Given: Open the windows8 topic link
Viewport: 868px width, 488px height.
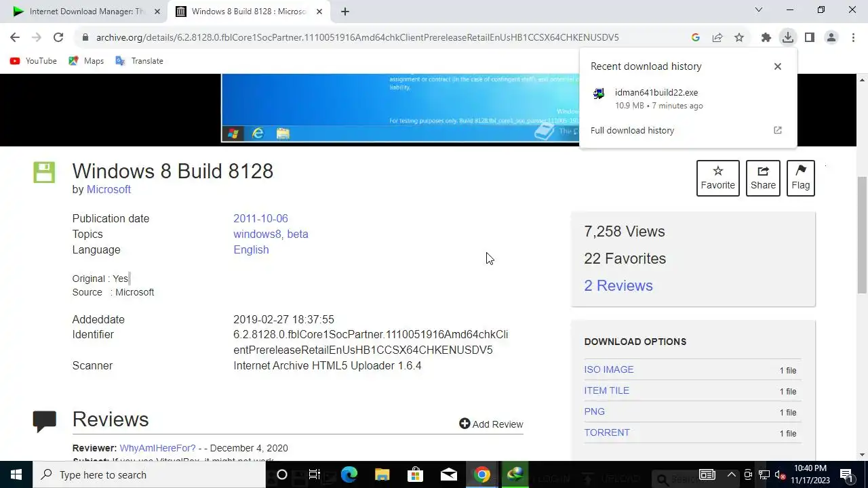Looking at the screenshot, I should [257, 234].
